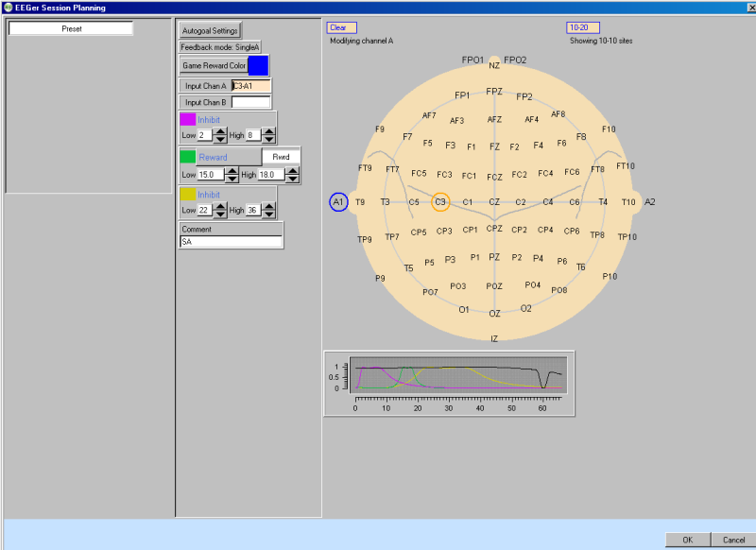Confirm with the OK button
Viewport: 756px width, 550px height.
[687, 540]
